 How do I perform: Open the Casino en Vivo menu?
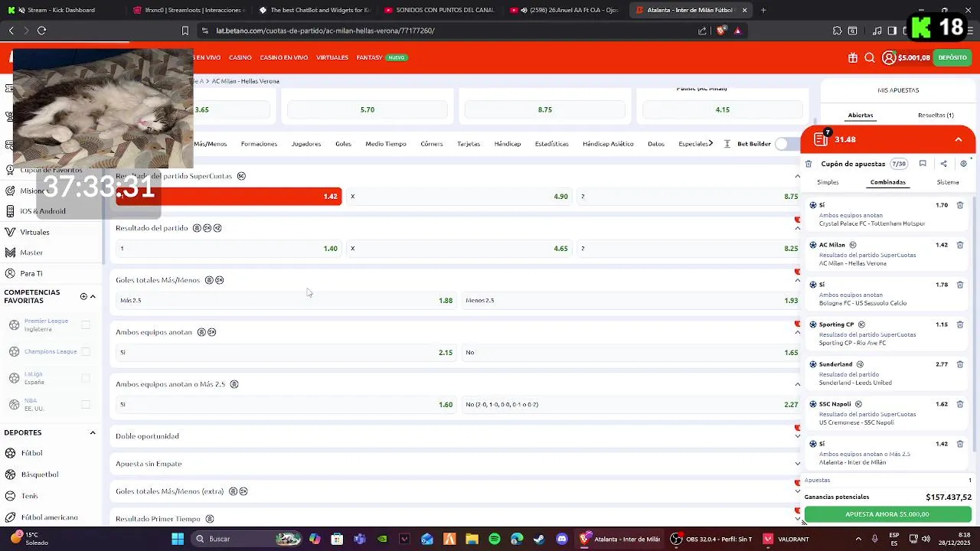coord(283,57)
